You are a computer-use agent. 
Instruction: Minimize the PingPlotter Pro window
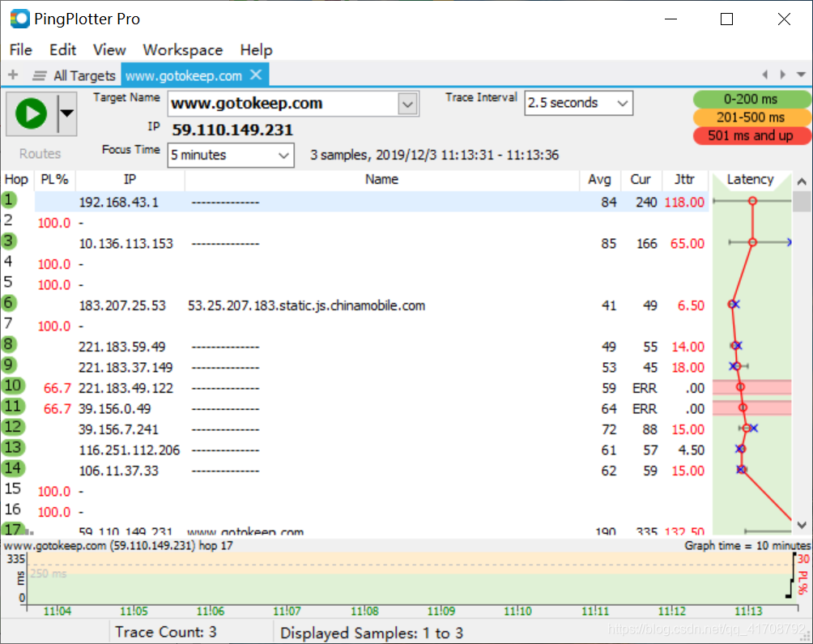(x=671, y=19)
